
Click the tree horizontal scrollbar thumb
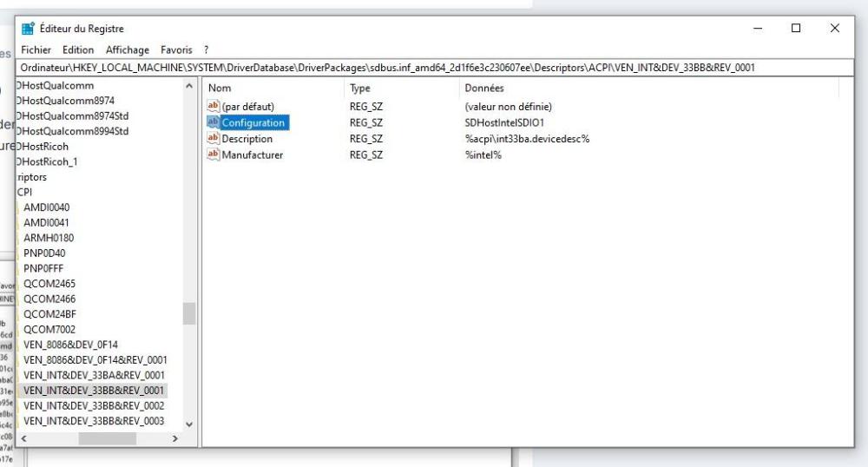[x=108, y=438]
